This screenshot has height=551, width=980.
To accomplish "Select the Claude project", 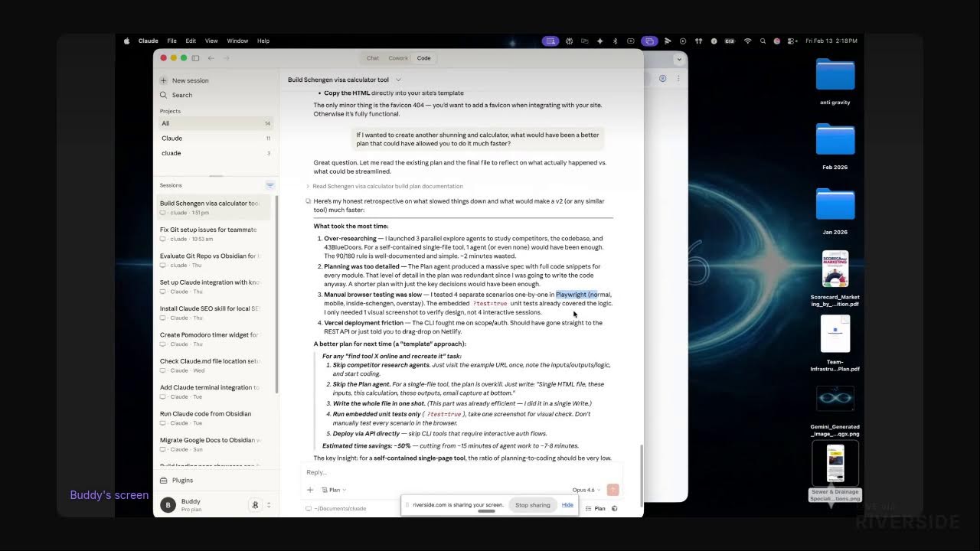I will 217,139.
